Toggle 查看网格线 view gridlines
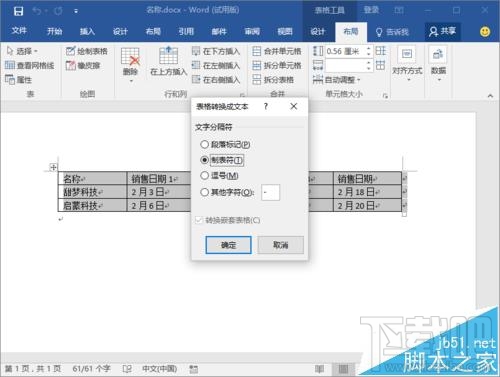Image resolution: width=500 pixels, height=377 pixels. point(30,66)
